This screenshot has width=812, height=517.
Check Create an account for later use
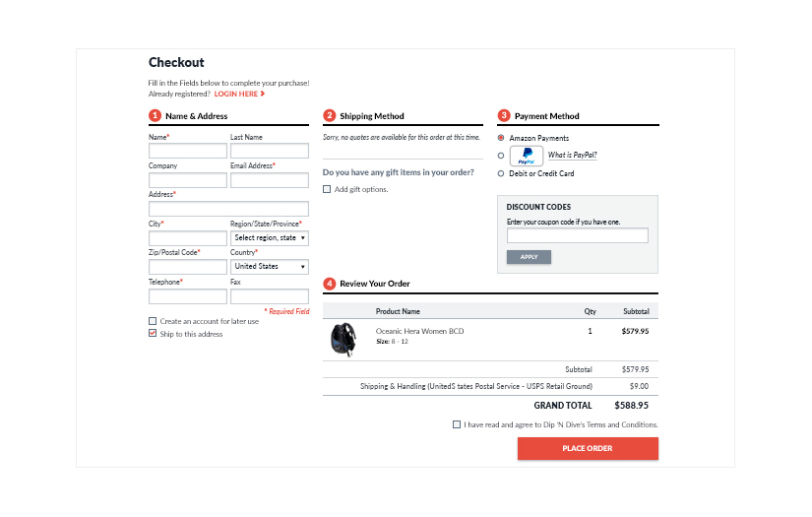click(x=153, y=321)
